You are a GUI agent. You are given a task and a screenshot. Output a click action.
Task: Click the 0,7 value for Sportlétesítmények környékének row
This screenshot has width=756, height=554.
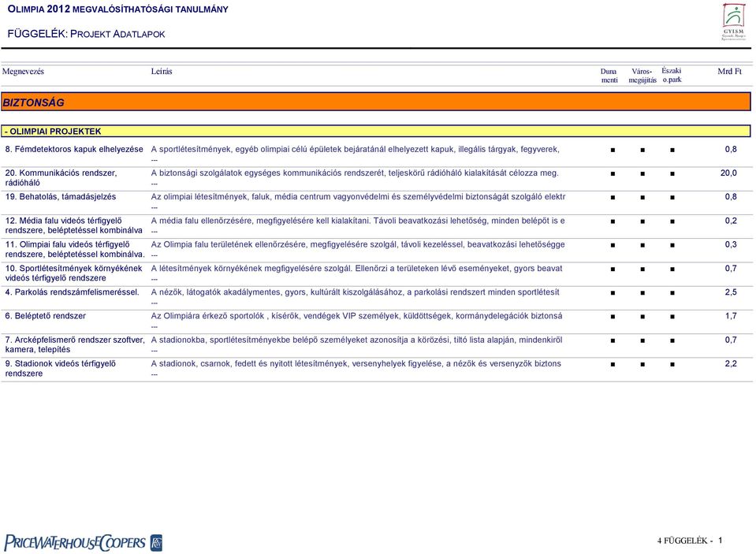point(731,269)
